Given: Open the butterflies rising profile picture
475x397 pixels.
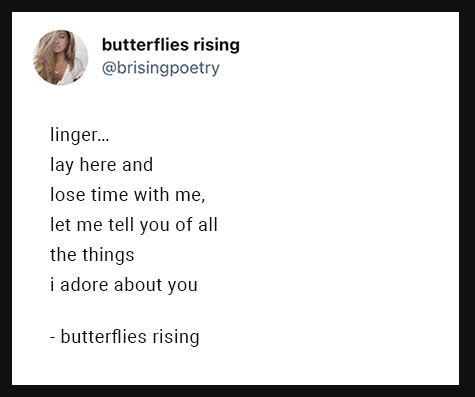Looking at the screenshot, I should (61, 58).
